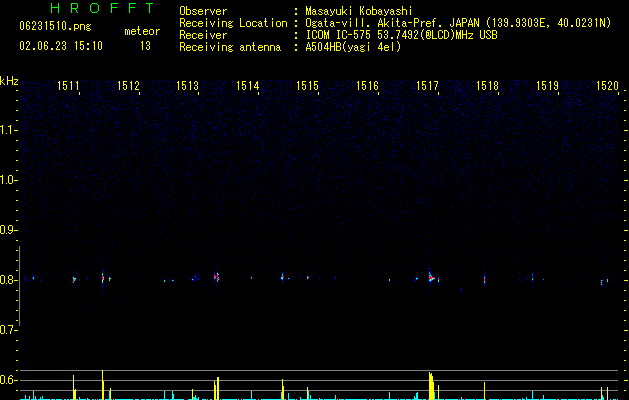Screen dimensions: 629x400
Task: Select the file name 06231510.png
Action: click(55, 26)
